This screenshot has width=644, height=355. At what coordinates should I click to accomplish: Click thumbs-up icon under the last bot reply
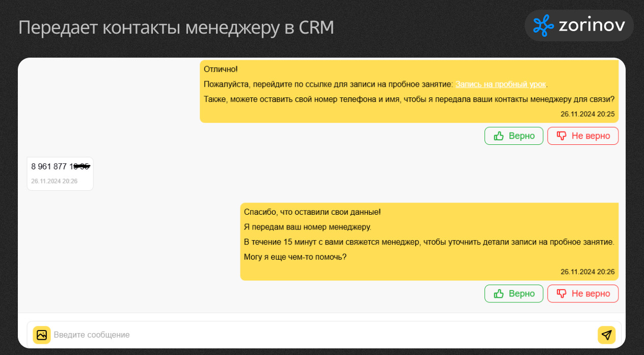[x=499, y=293]
